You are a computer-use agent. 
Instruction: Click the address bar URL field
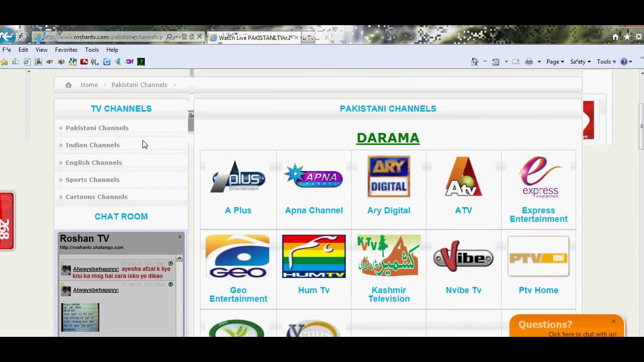click(x=103, y=37)
